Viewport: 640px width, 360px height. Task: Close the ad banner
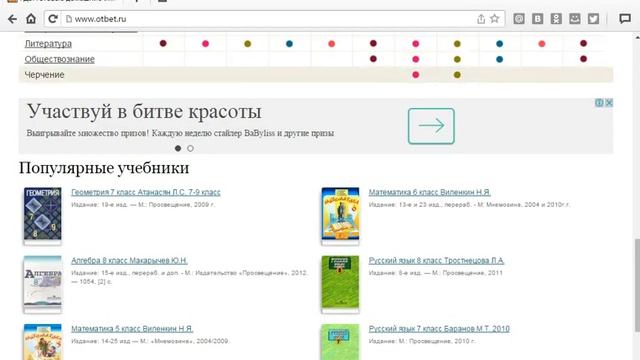point(609,102)
